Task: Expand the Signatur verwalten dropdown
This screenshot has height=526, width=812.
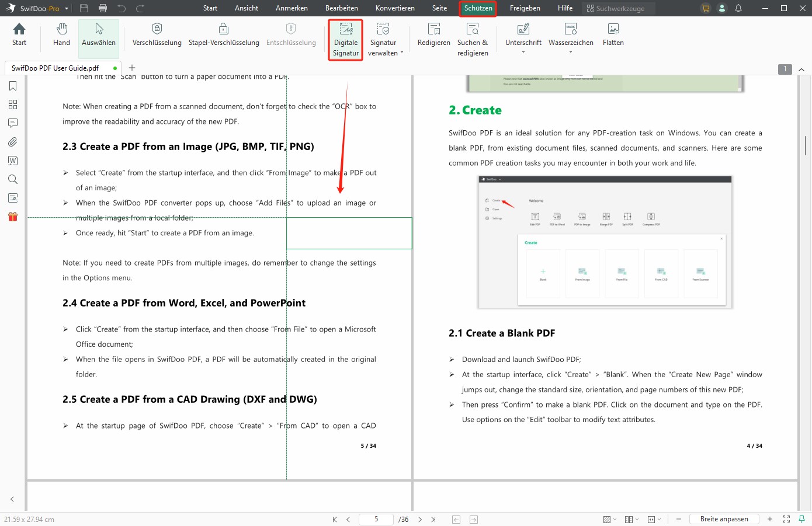Action: point(402,53)
